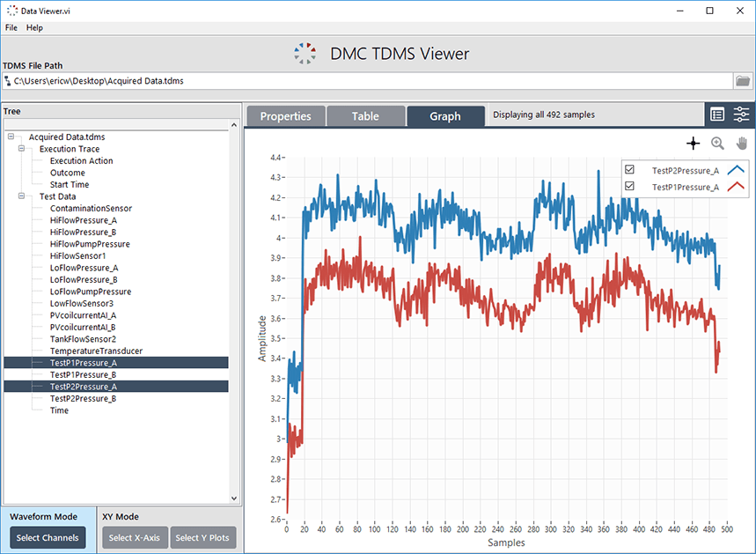This screenshot has width=756, height=554.
Task: Switch to the Properties tab
Action: [286, 116]
